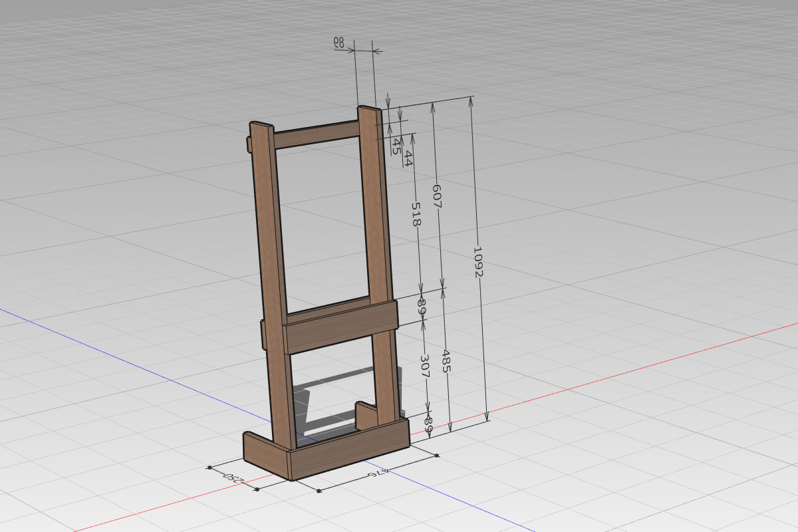
Task: Select the top horizontal rail of the frame
Action: click(316, 134)
